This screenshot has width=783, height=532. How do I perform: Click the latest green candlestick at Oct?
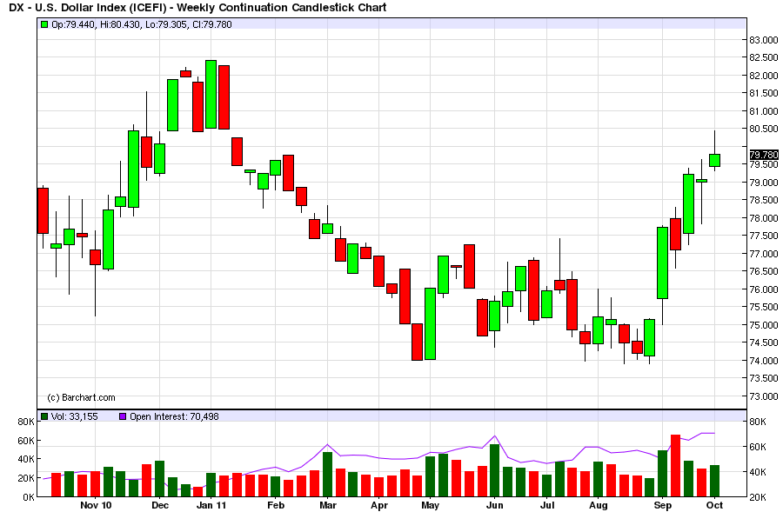714,160
